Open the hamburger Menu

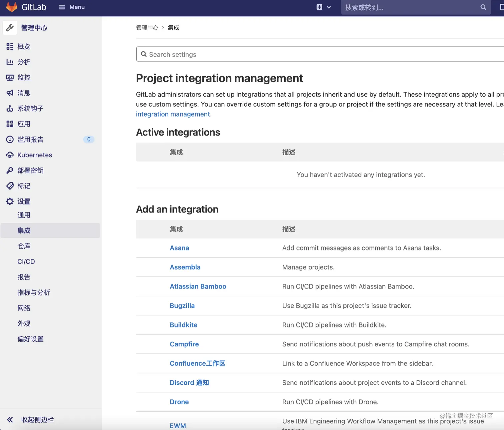pos(72,7)
